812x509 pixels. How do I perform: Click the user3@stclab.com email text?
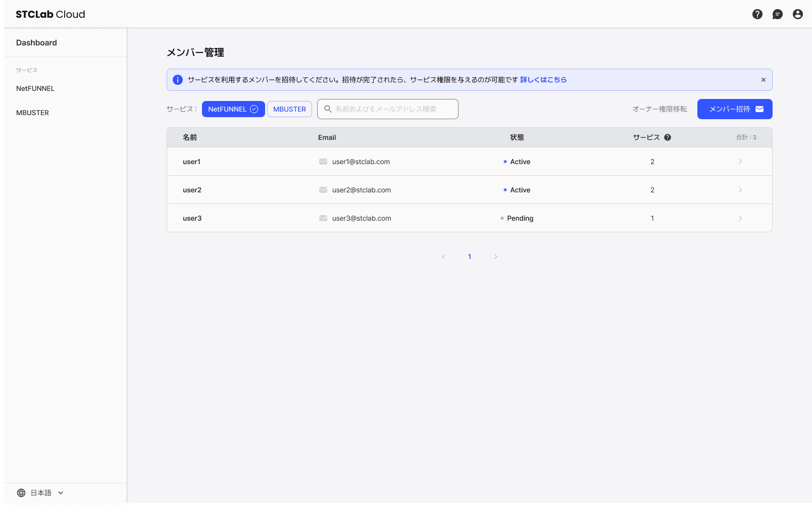coord(362,218)
